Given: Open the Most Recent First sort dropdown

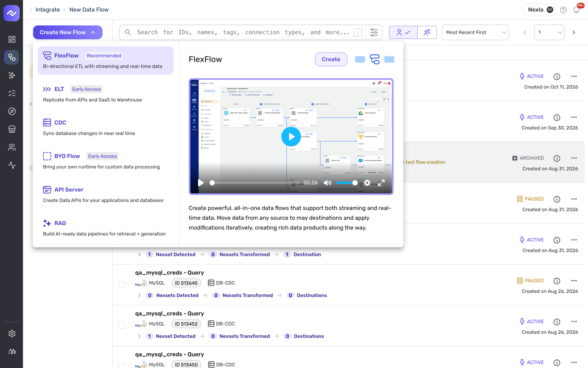Looking at the screenshot, I should click(x=475, y=32).
